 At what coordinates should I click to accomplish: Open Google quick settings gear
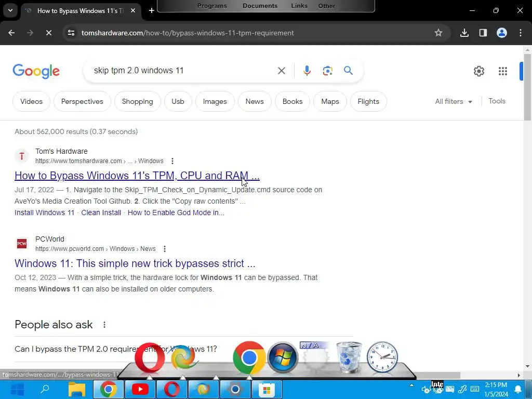478,71
